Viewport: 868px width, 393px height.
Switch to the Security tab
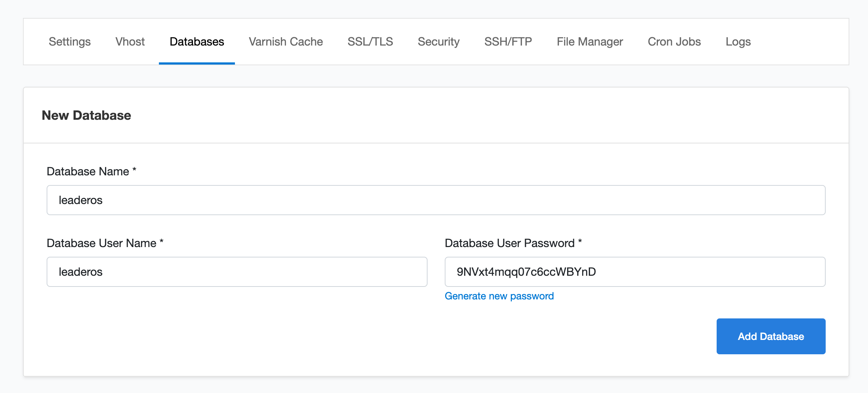[438, 42]
